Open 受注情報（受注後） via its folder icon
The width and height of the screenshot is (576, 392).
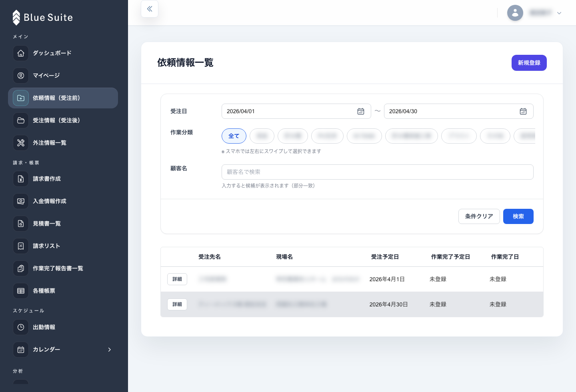click(21, 120)
